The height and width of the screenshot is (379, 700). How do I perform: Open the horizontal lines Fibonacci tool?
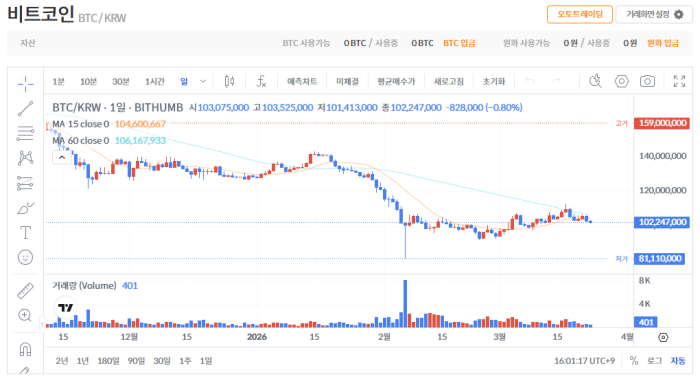coord(25,133)
